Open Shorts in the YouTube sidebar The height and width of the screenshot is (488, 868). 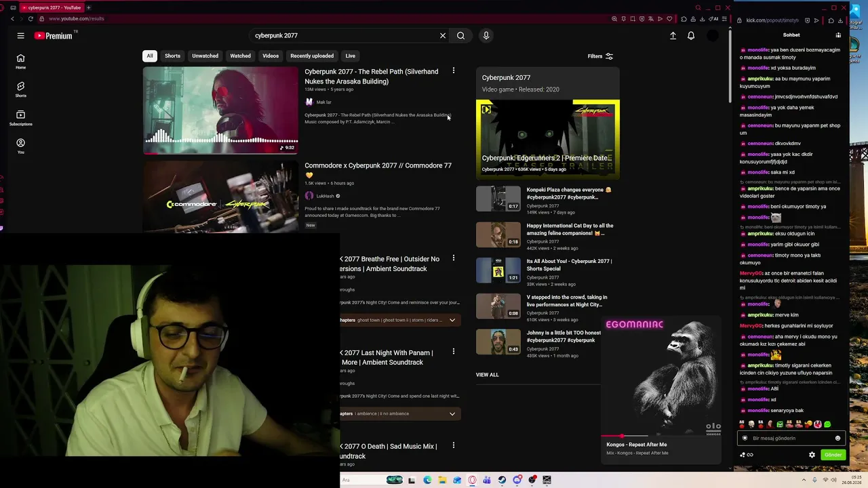pos(20,89)
